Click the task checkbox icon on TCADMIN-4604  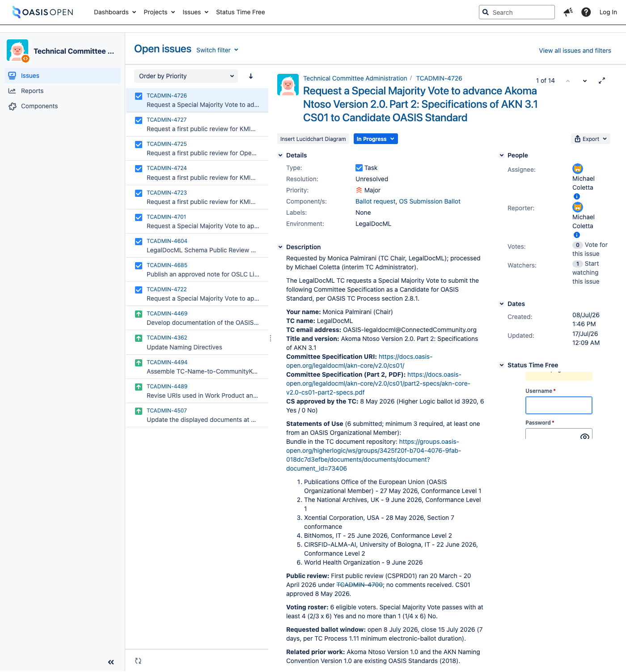coord(139,242)
